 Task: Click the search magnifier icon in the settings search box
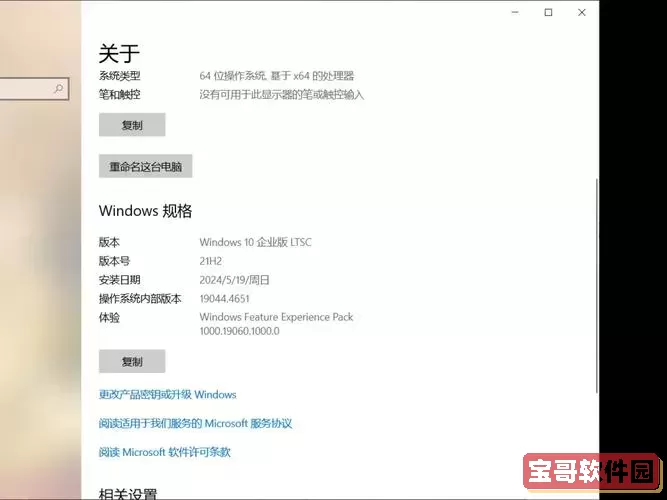point(59,89)
